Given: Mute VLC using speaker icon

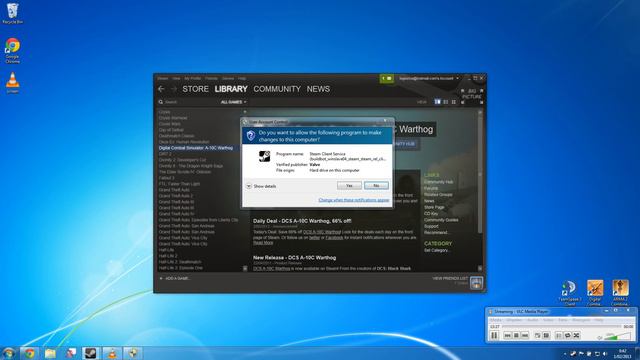Looking at the screenshot, I should [x=600, y=337].
